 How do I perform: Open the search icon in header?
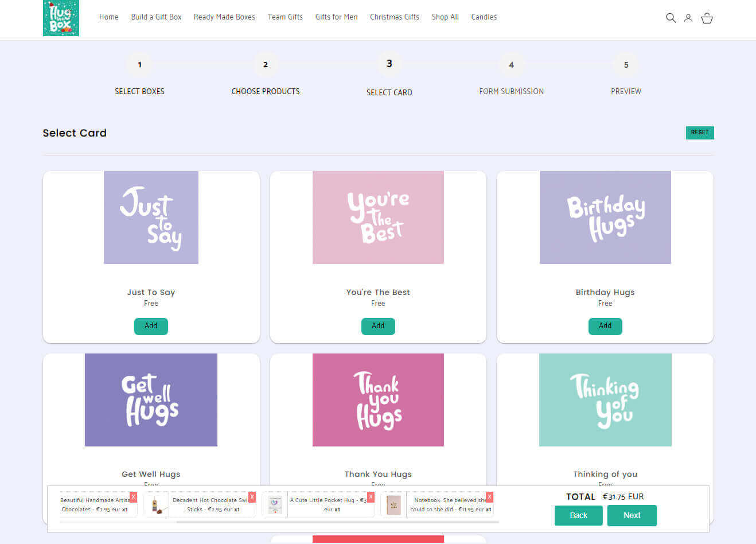tap(671, 18)
